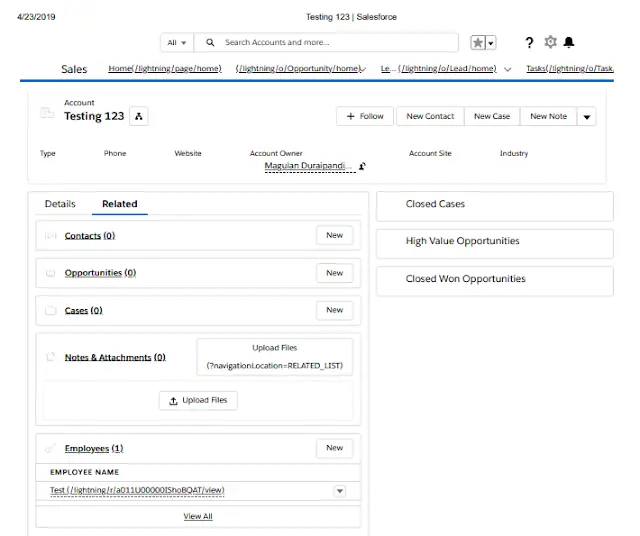The height and width of the screenshot is (536, 640).
Task: Click the Cases related list icon
Action: point(51,311)
